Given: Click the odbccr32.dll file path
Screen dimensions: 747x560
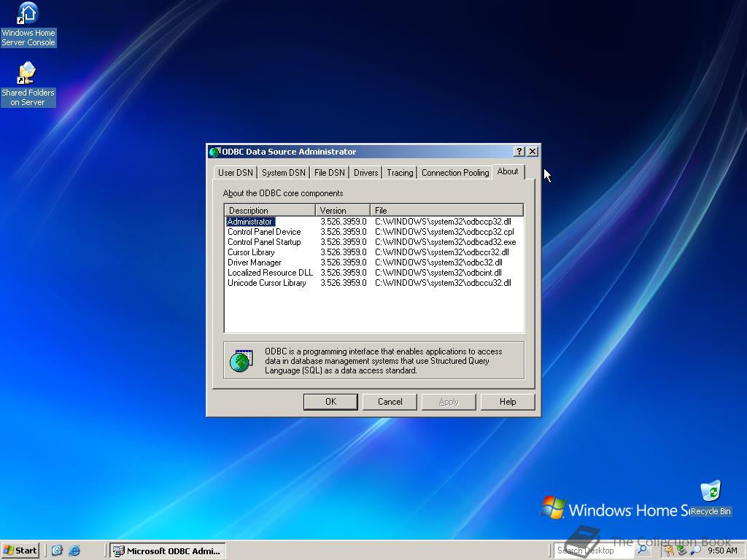Looking at the screenshot, I should point(442,252).
